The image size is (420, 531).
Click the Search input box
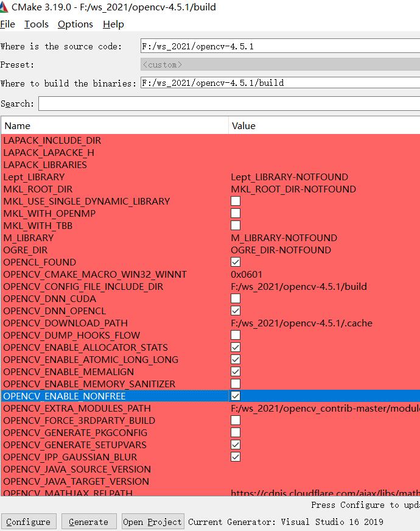(x=229, y=104)
